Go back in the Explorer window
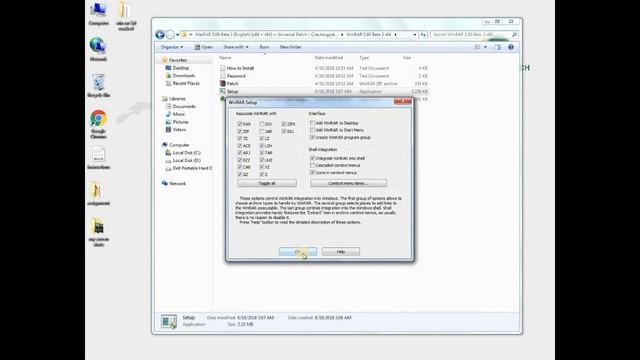This screenshot has height=360, width=640. [x=160, y=35]
